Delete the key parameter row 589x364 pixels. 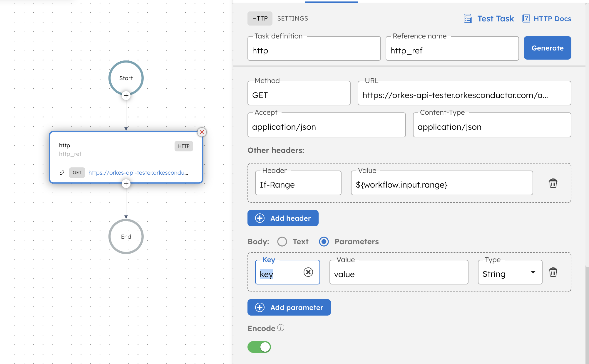tap(553, 272)
